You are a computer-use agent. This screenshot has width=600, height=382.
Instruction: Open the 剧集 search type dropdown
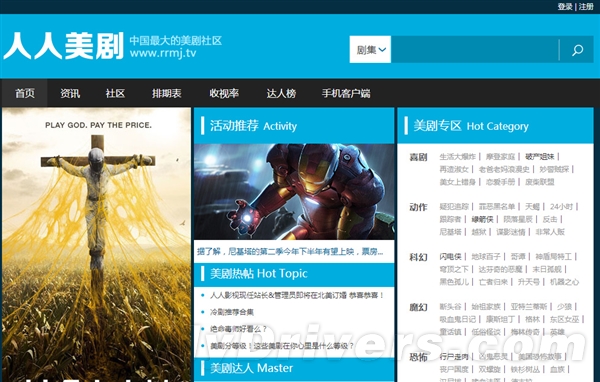[x=370, y=49]
